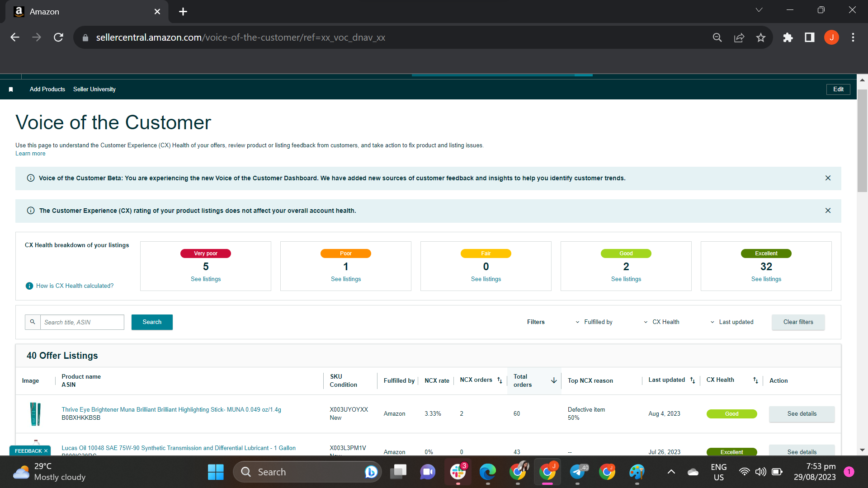Open the browser extensions puzzle icon
This screenshot has width=868, height=488.
pos(788,38)
